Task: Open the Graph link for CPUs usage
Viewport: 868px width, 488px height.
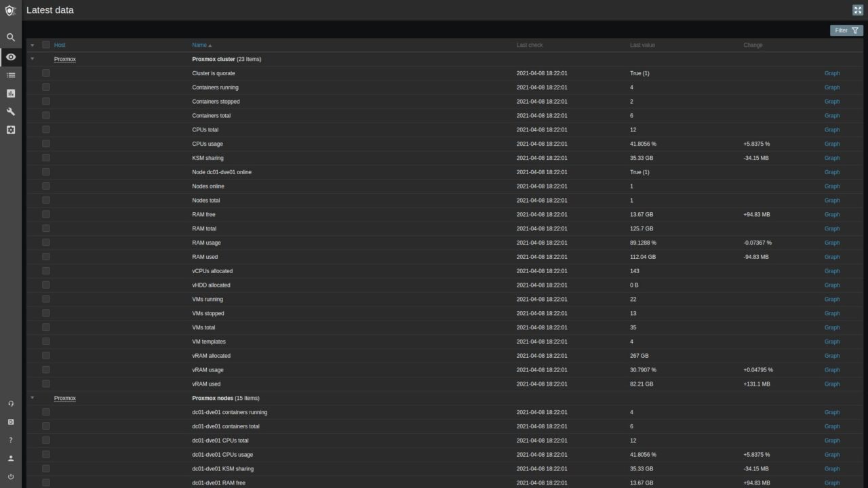Action: tap(832, 144)
